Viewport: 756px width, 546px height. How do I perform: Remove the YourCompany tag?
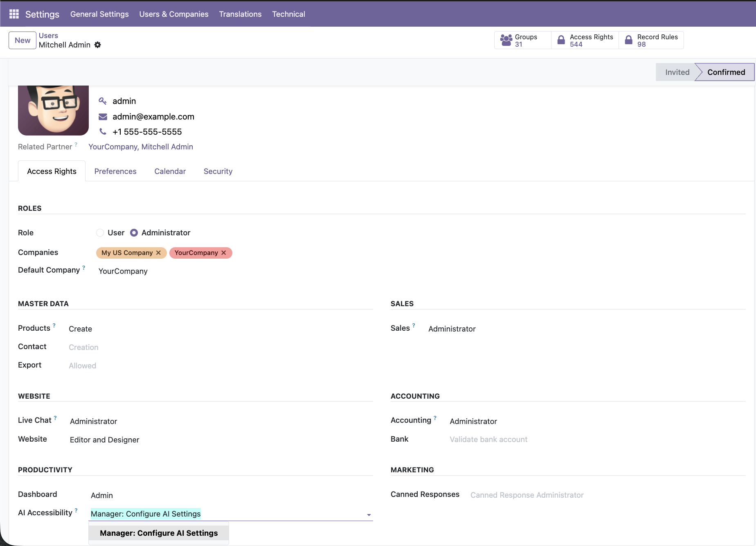pyautogui.click(x=224, y=253)
